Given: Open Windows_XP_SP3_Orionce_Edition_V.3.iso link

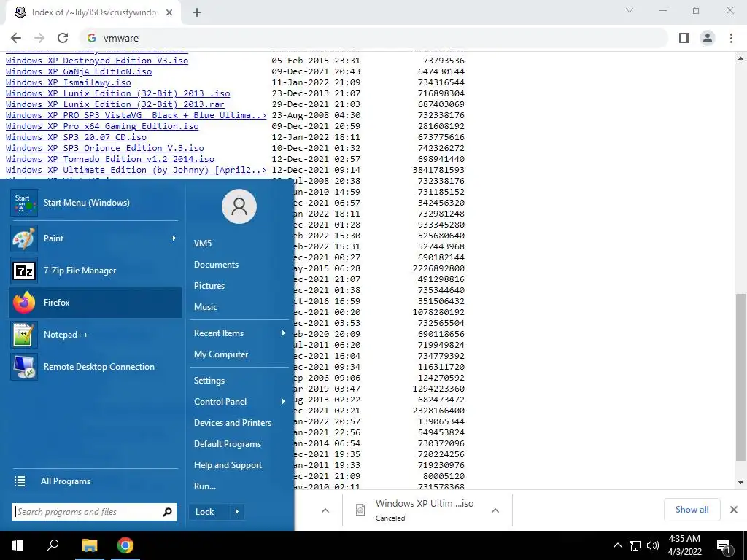Looking at the screenshot, I should click(105, 148).
